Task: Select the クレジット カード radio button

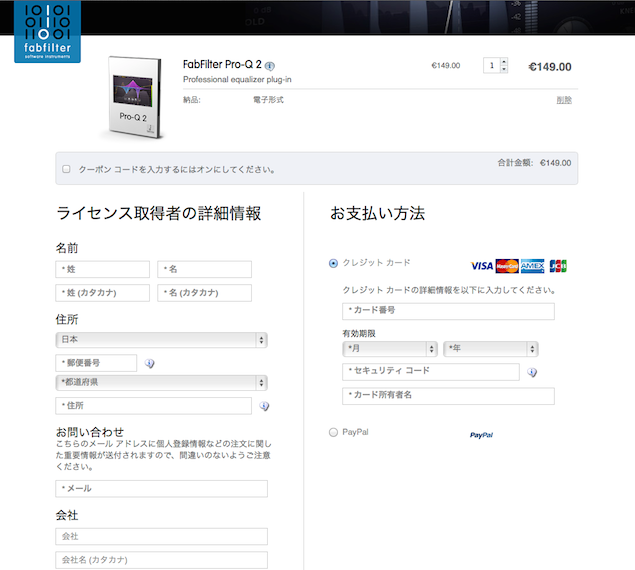Action: pyautogui.click(x=333, y=263)
